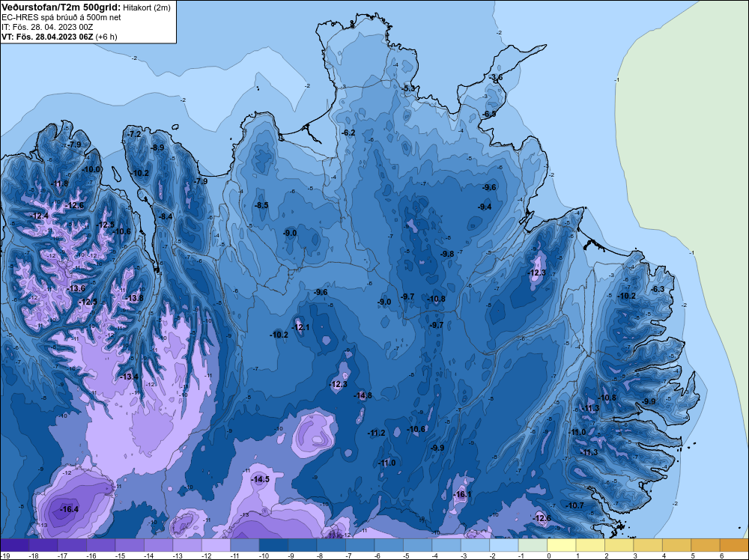Click the -14.8 temperature label
Screen dimensions: 749x560
(363, 395)
